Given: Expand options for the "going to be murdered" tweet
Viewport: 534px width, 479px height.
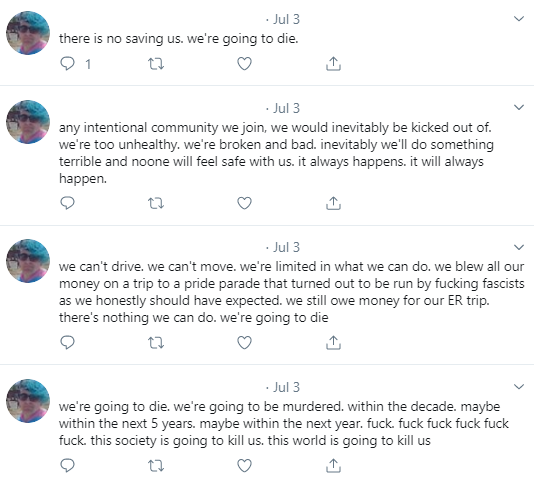Looking at the screenshot, I should coord(519,386).
